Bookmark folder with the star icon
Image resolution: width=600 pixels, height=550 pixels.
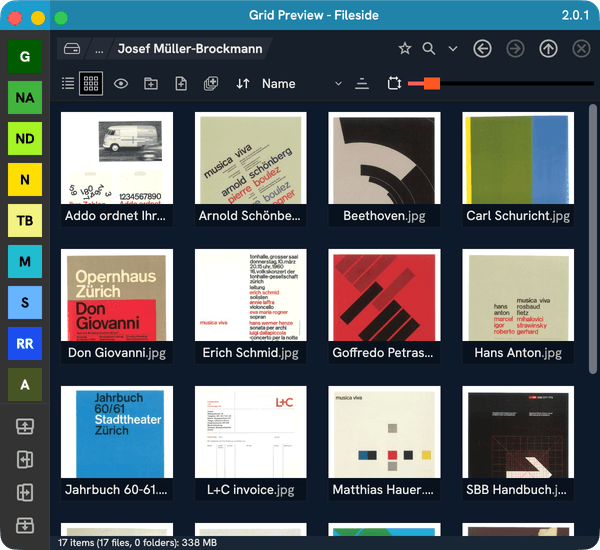pos(404,49)
